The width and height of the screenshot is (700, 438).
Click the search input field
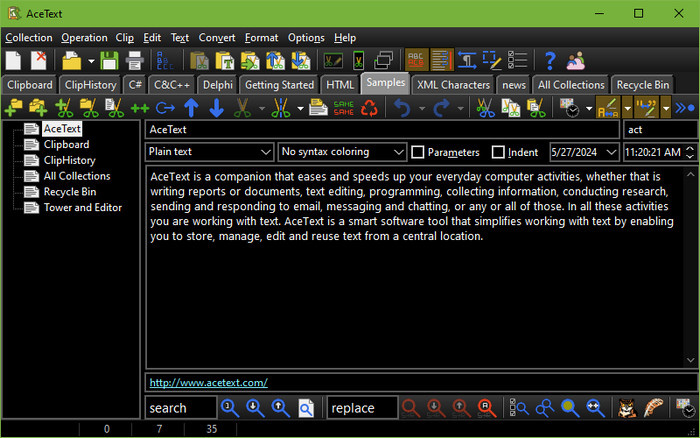[181, 408]
